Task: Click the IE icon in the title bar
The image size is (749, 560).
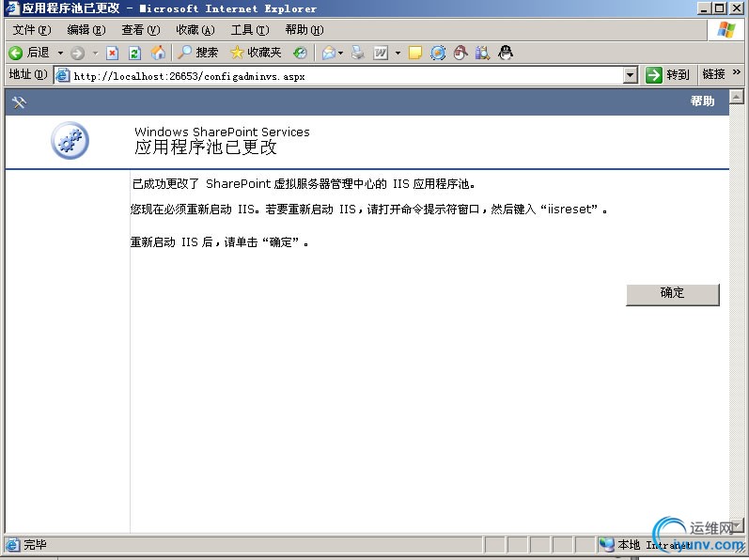Action: pos(12,8)
